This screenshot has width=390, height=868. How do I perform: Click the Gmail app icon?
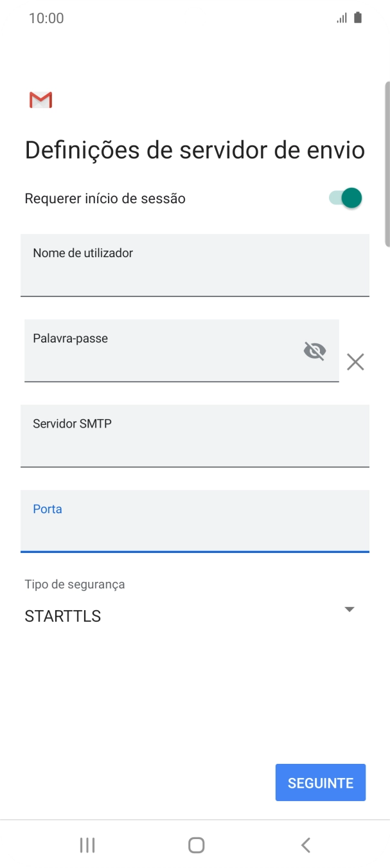pos(39,100)
